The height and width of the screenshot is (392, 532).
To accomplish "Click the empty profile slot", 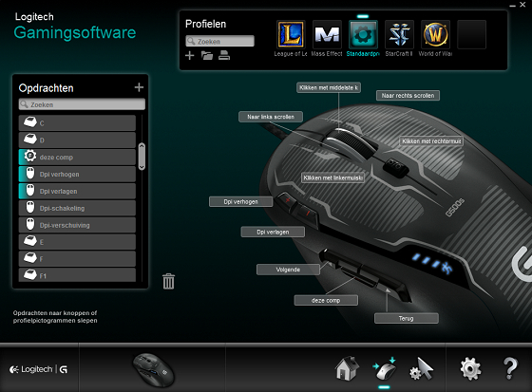I will 471,34.
